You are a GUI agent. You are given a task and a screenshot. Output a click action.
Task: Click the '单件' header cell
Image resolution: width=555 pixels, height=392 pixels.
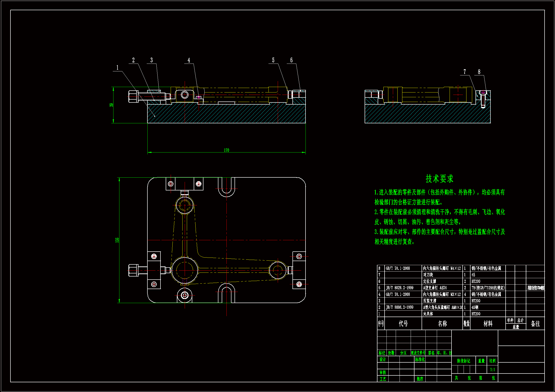[510, 320]
